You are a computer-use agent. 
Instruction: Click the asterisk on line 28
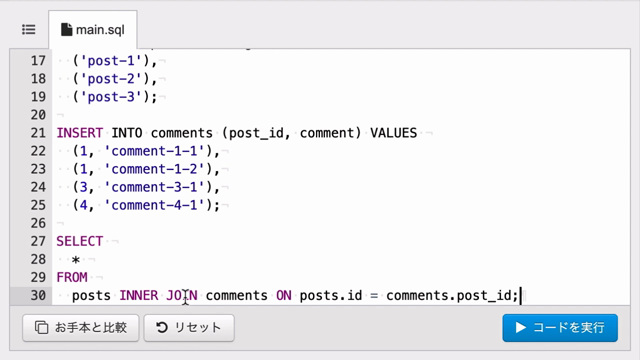(76, 260)
